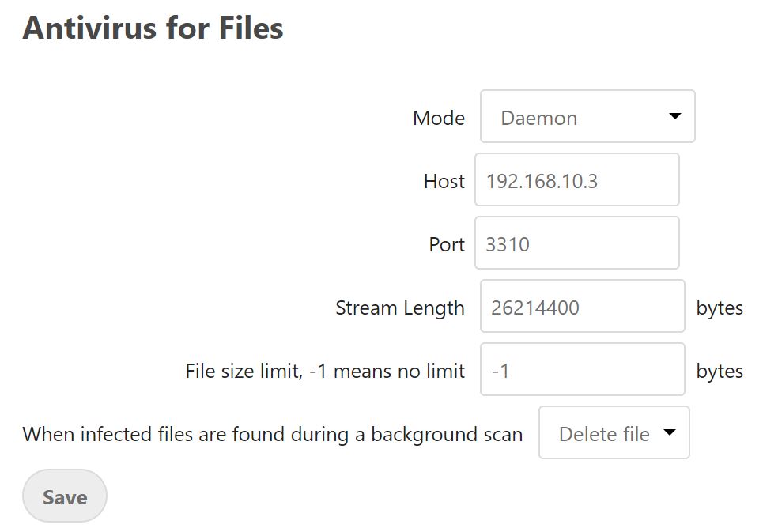
Task: Click the Mode label
Action: [439, 118]
